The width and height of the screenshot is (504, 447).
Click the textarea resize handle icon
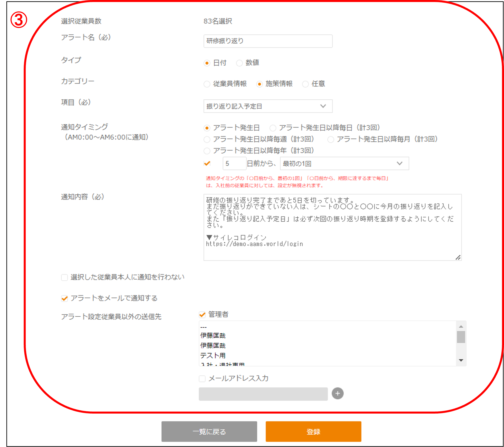(x=458, y=257)
